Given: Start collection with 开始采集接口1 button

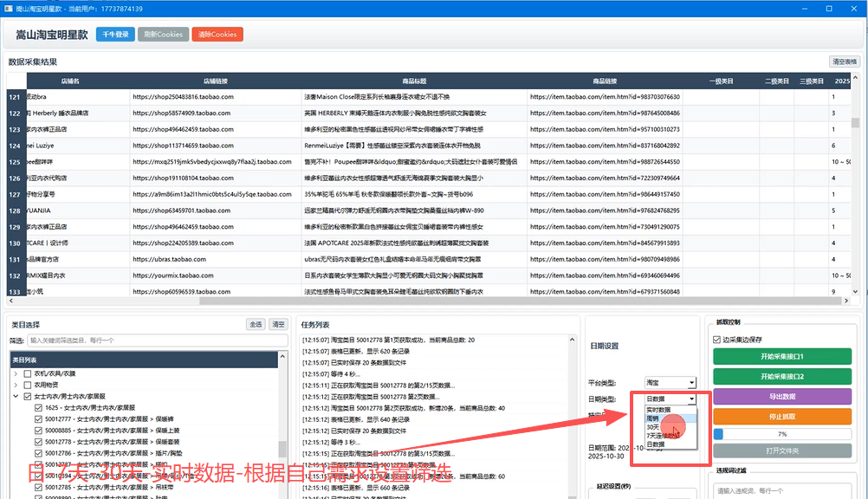Looking at the screenshot, I should pos(782,356).
